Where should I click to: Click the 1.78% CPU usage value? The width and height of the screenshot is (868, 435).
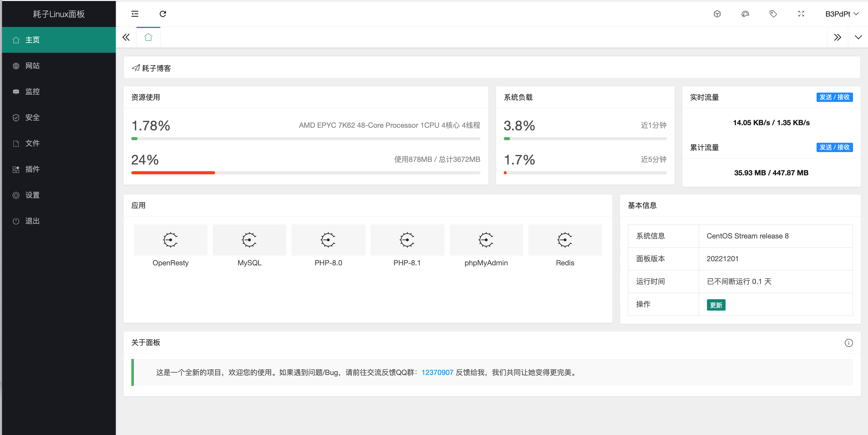[x=151, y=125]
